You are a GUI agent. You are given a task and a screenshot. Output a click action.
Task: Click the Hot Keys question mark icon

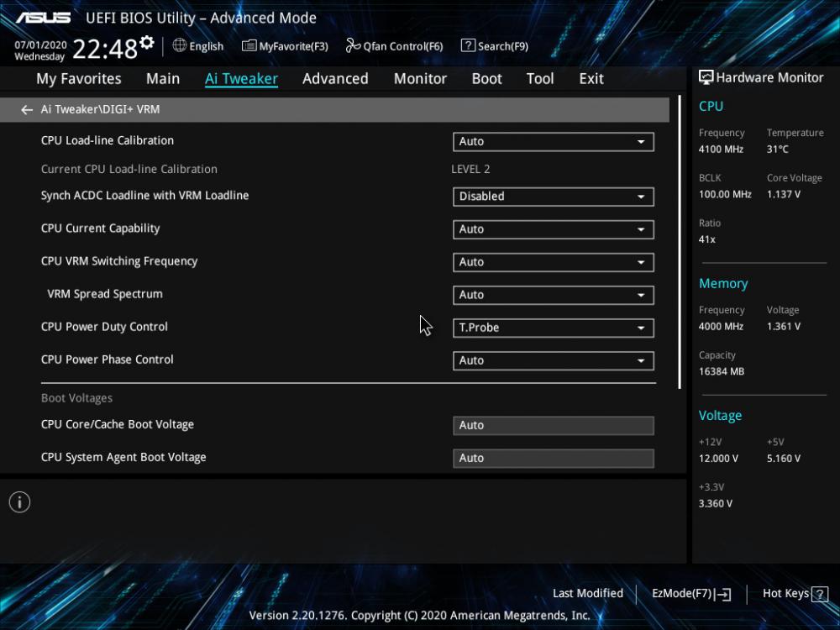coord(820,594)
